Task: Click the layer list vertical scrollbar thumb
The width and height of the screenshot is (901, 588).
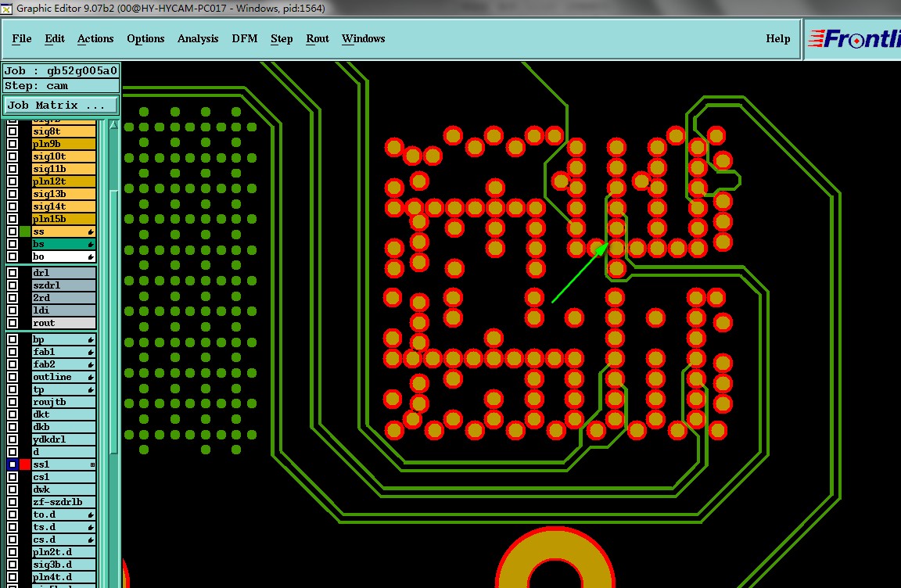Action: [x=113, y=321]
